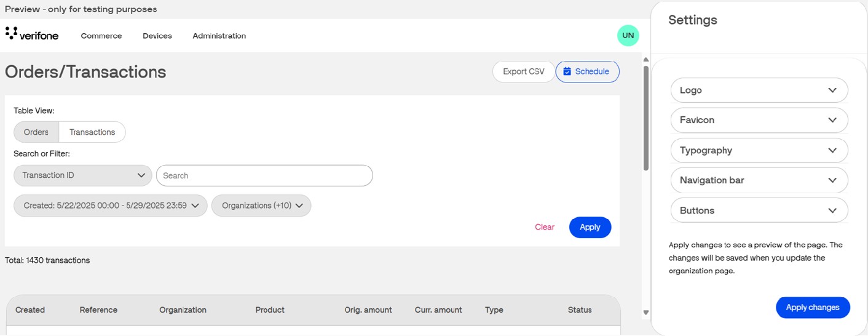Apply the search filters
868x336 pixels.
click(x=590, y=227)
